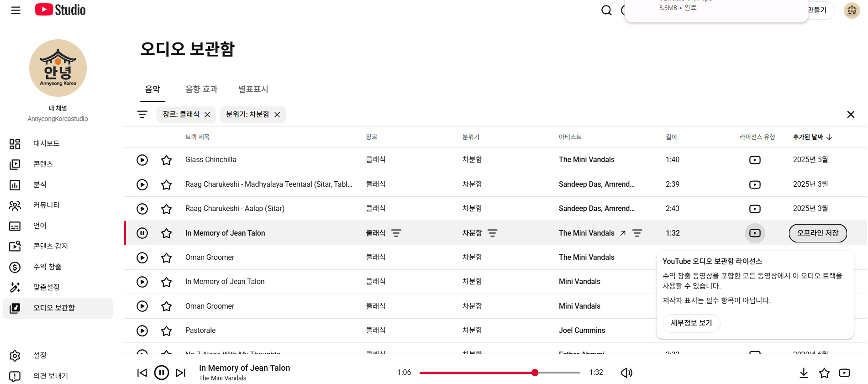
Task: Open 커뮤니티 in the sidebar
Action: coord(58,205)
